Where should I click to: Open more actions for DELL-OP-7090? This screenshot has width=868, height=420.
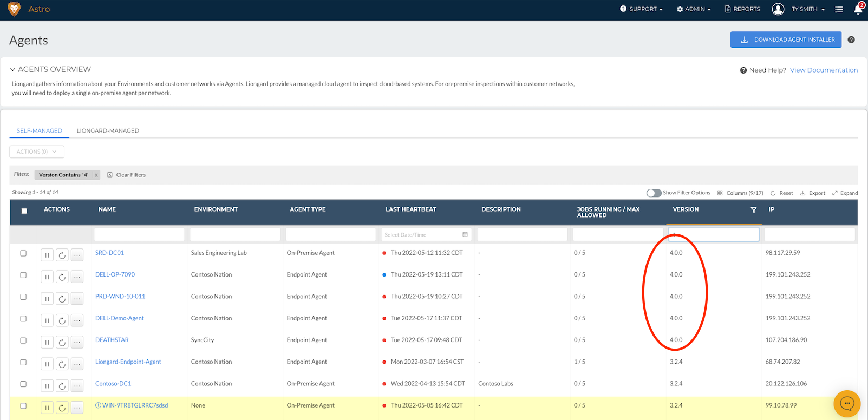[x=77, y=277]
